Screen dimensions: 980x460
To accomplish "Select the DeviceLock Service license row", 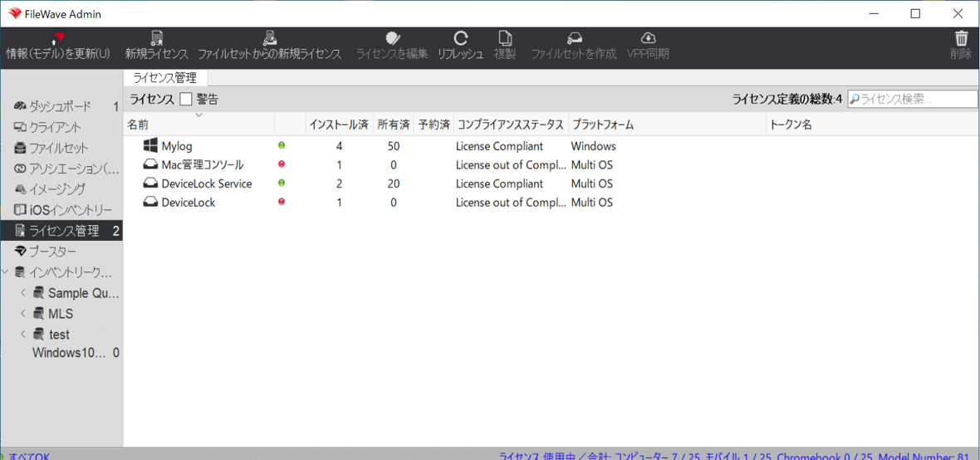I will pos(551,184).
